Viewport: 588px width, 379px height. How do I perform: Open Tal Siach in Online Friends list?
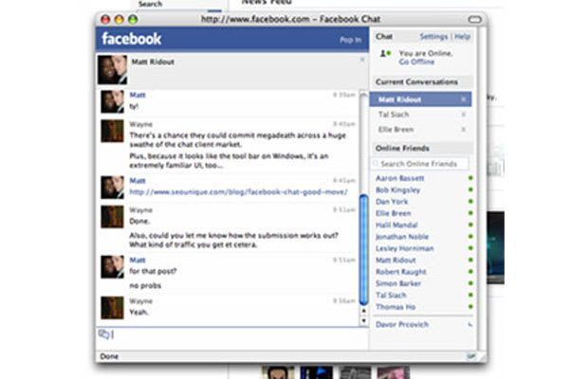[x=391, y=295]
